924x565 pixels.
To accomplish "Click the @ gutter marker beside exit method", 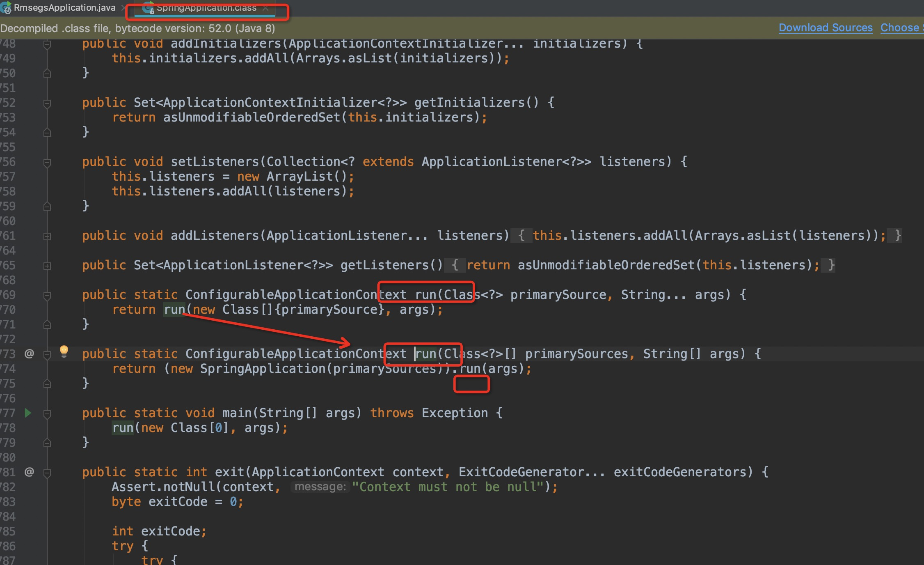I will 29,472.
